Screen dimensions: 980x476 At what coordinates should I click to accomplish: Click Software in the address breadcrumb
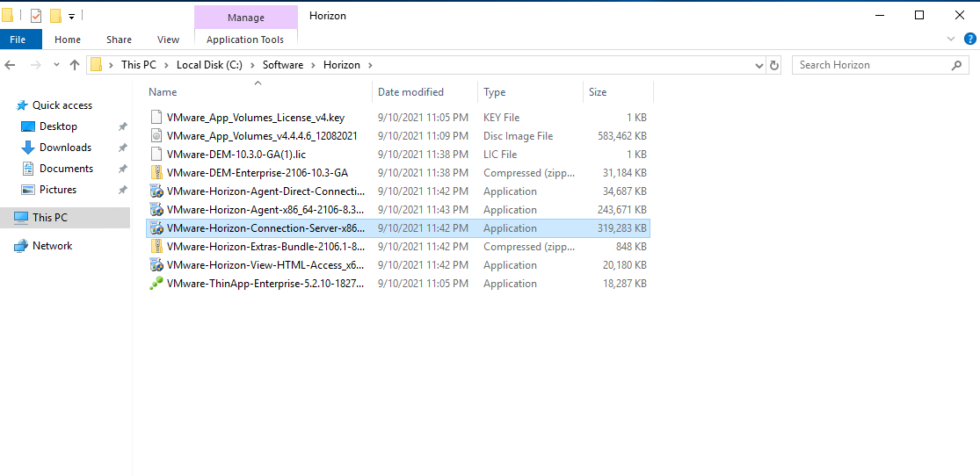(282, 65)
